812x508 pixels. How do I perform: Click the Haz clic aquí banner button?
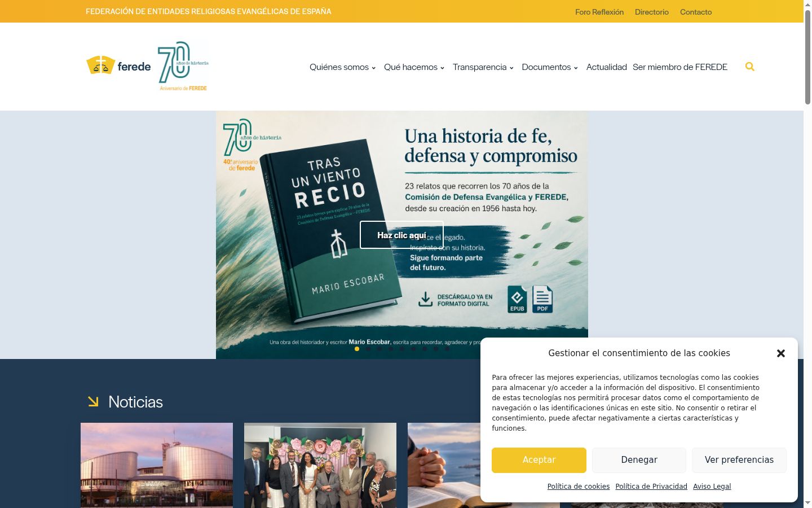(401, 235)
